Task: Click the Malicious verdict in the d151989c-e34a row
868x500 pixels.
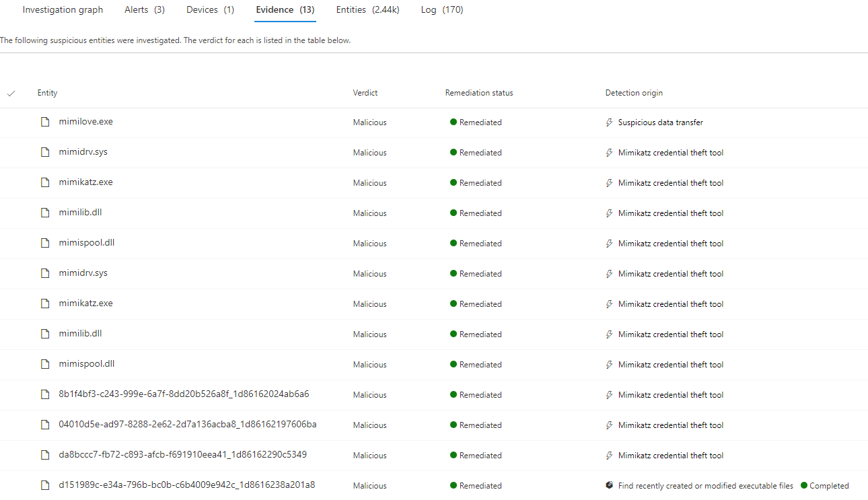Action: tap(370, 486)
